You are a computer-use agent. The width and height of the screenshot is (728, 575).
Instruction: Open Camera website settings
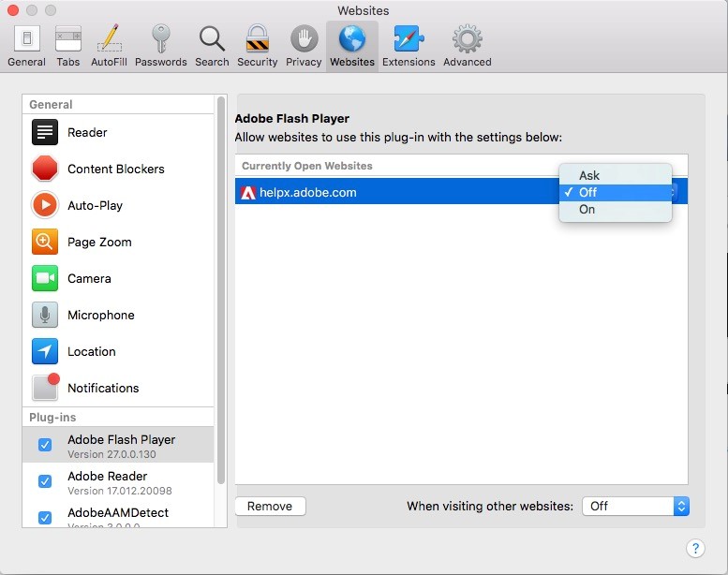pos(89,279)
